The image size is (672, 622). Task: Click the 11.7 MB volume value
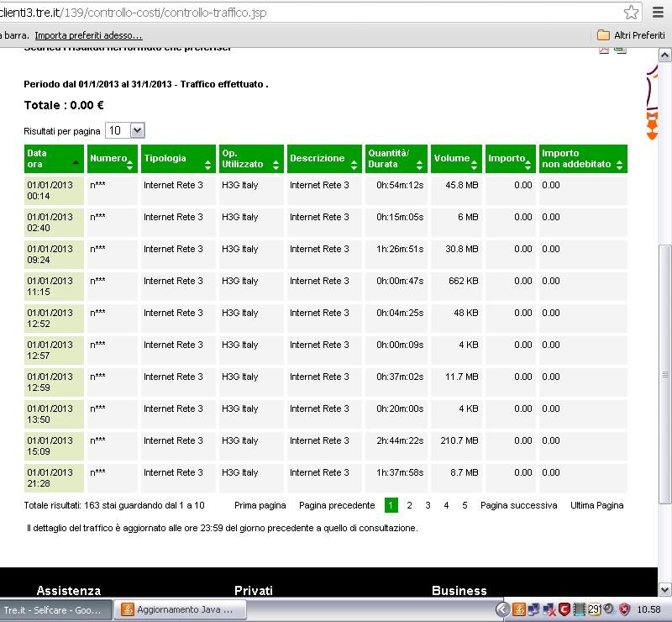coord(461,377)
